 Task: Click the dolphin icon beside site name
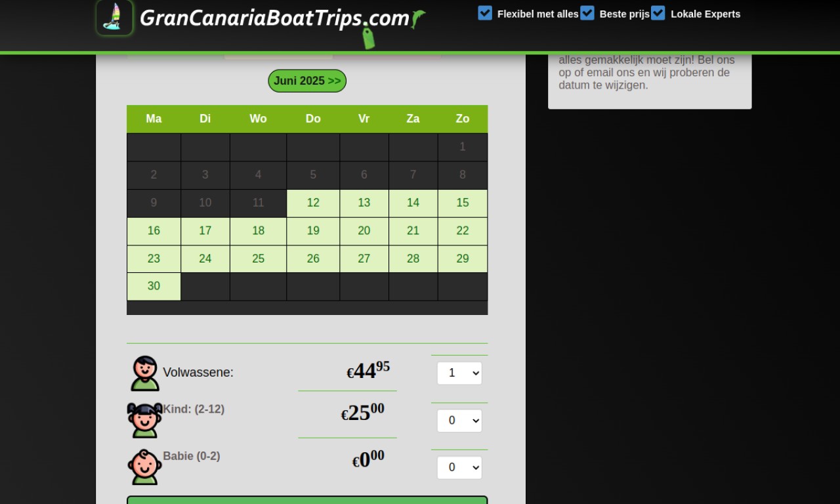point(418,19)
